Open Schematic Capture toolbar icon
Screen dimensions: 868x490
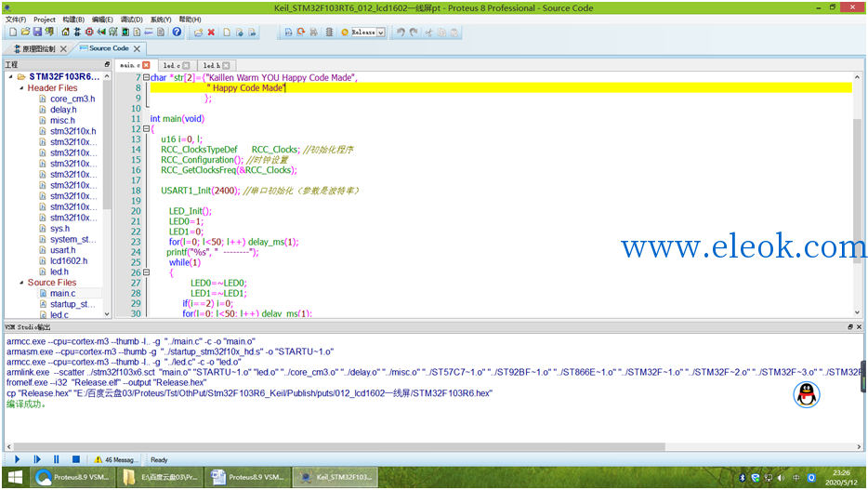(77, 33)
